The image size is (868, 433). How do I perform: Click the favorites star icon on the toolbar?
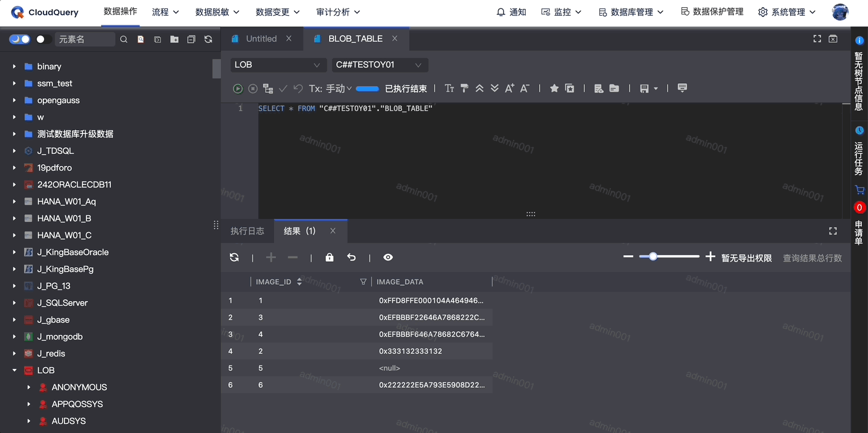[554, 88]
